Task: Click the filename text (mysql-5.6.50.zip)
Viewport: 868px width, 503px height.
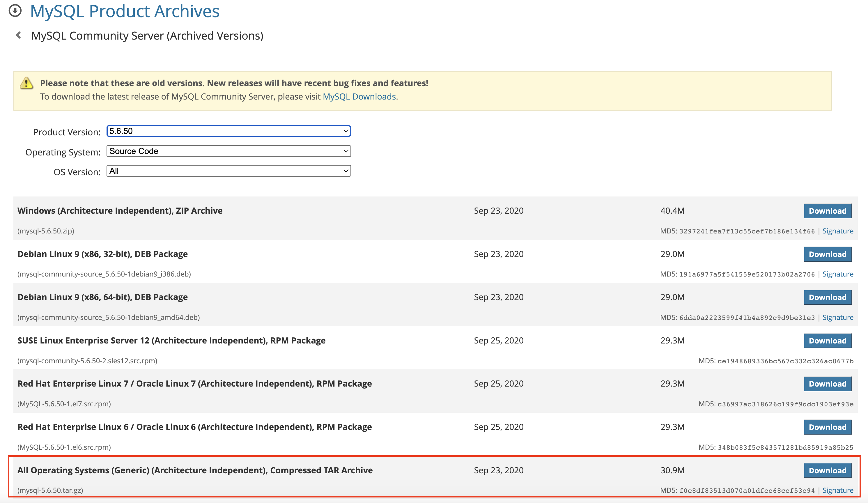Action: click(46, 231)
